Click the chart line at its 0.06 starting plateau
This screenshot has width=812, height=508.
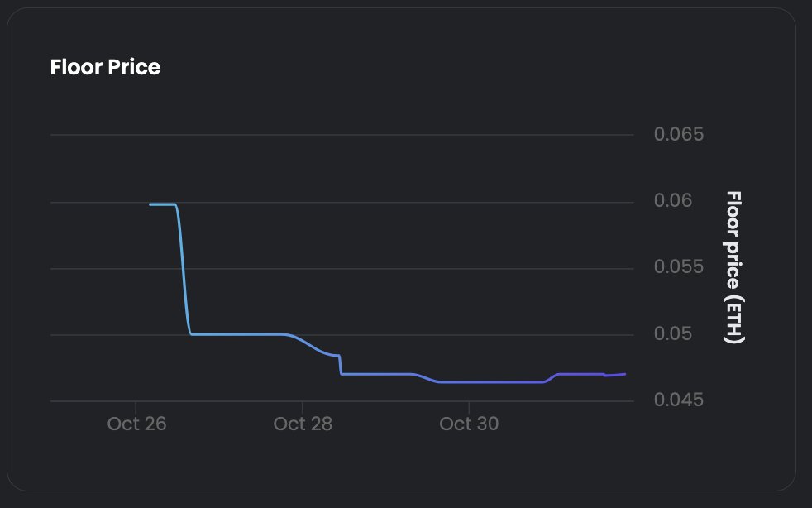(x=163, y=204)
